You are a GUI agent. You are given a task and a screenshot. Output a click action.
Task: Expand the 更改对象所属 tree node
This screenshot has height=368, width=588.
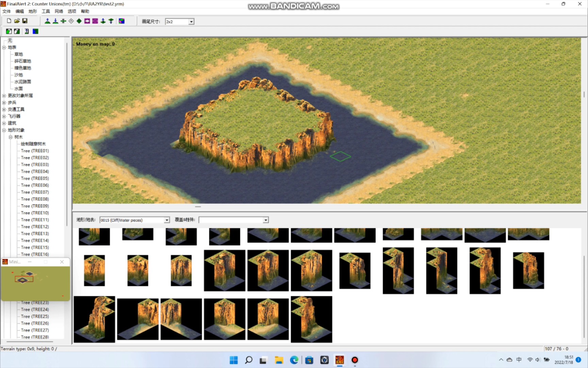click(x=4, y=96)
